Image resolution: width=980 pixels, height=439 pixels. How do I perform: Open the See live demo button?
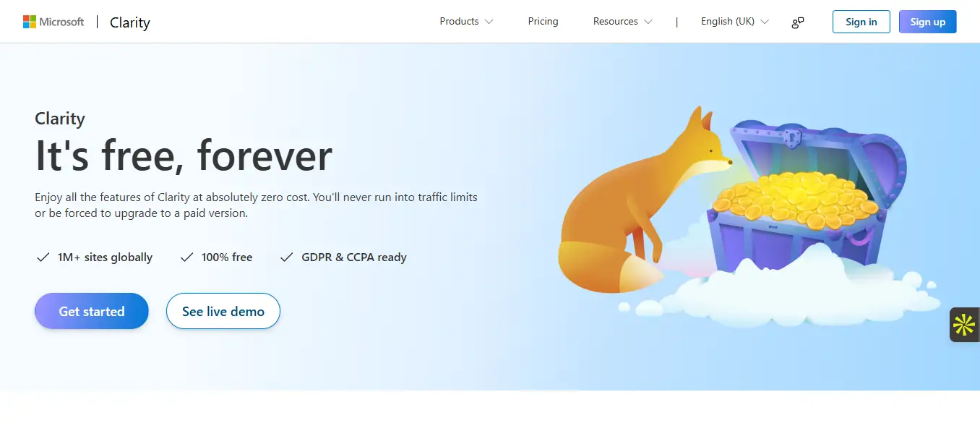click(223, 311)
